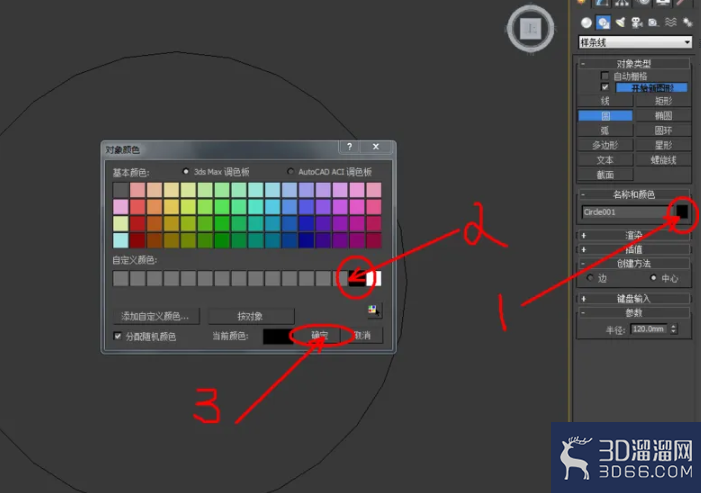
Task: Pick the first empty gray custom color slot
Action: click(121, 278)
